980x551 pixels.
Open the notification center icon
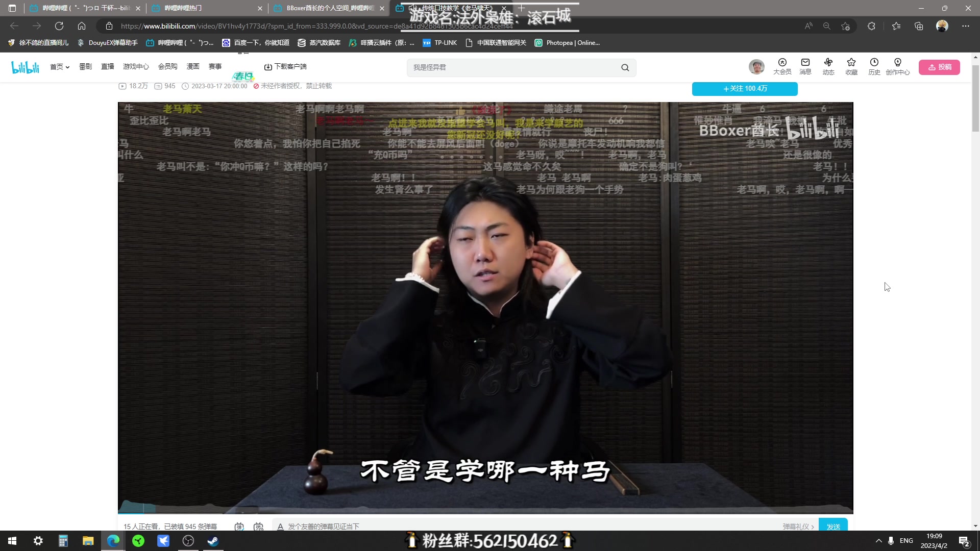pos(964,541)
